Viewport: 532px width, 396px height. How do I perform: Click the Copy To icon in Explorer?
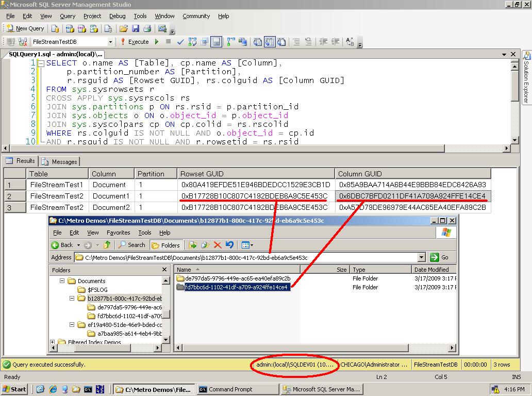[205, 245]
